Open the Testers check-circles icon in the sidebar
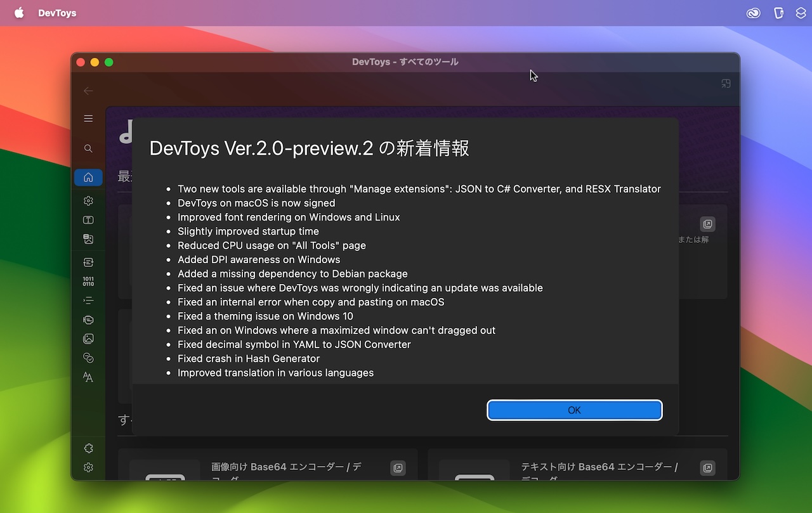812x513 pixels. pyautogui.click(x=88, y=358)
